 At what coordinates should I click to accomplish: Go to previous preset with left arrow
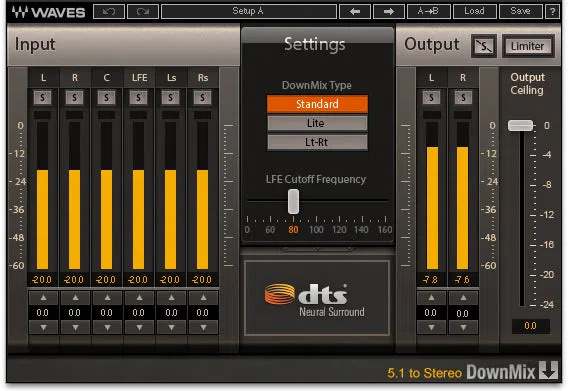tap(355, 12)
